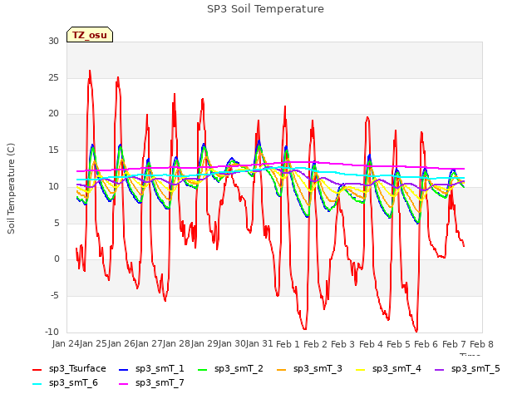Click the Tsurface minimum near -10 on Feb 5

pos(416,331)
